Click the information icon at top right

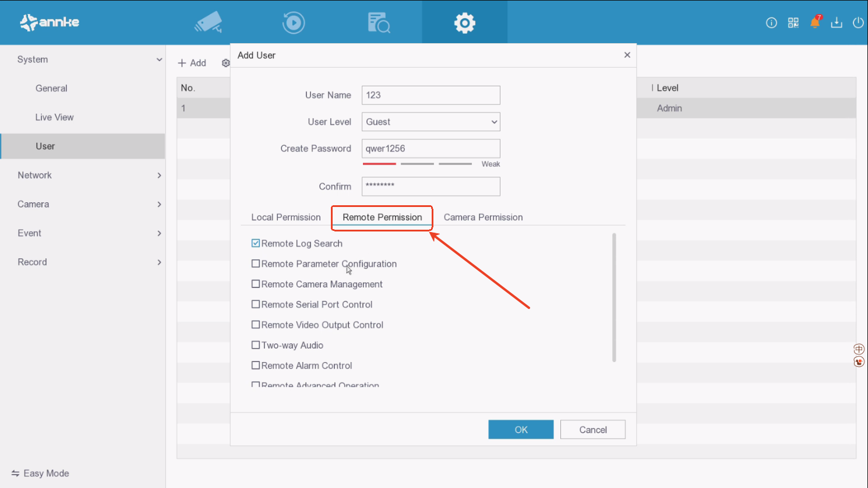click(771, 23)
